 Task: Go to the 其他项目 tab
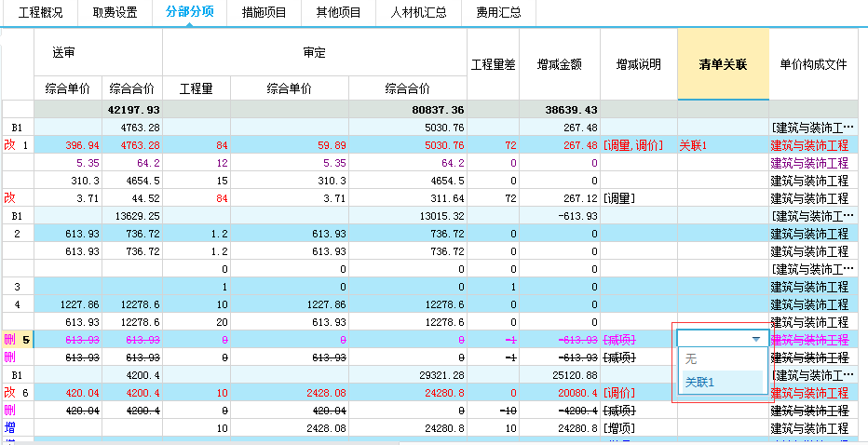click(338, 13)
